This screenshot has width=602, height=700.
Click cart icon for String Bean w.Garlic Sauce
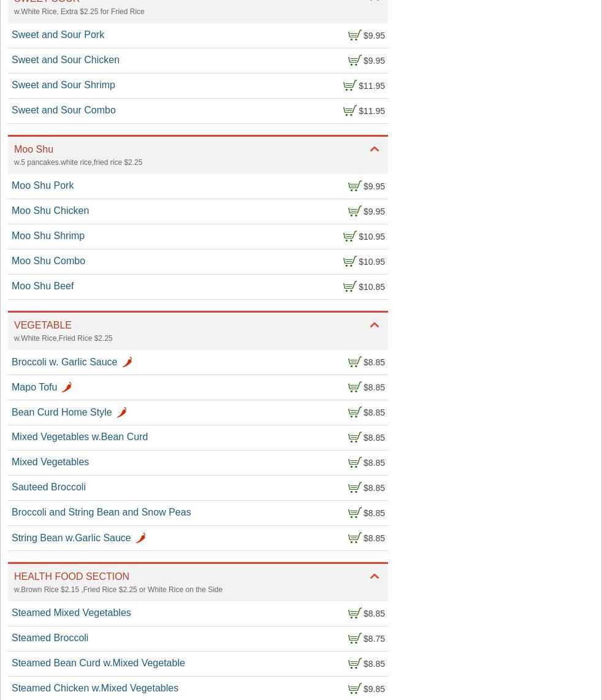coord(354,538)
